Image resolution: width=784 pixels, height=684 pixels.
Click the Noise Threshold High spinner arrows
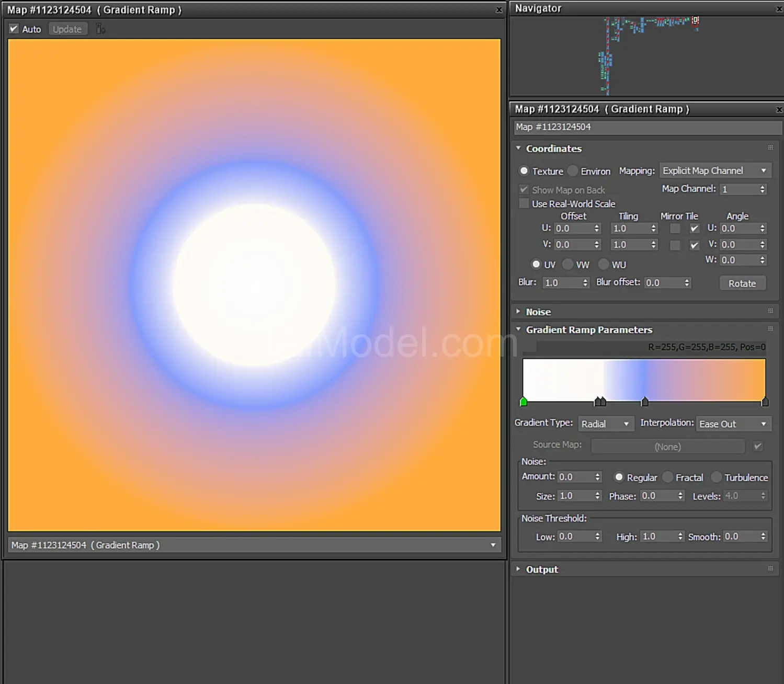(x=680, y=537)
